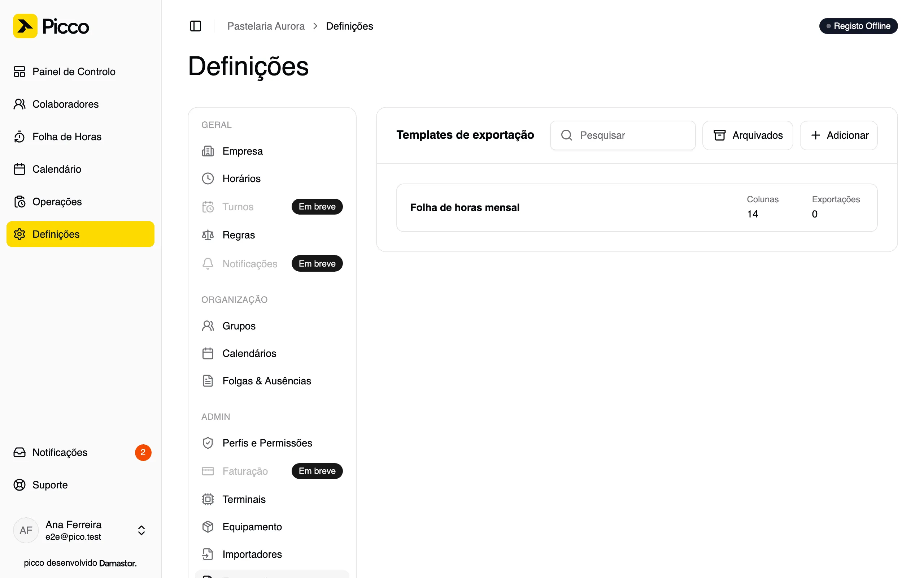
Task: Open the Folha de horas mensal template
Action: [x=637, y=208]
